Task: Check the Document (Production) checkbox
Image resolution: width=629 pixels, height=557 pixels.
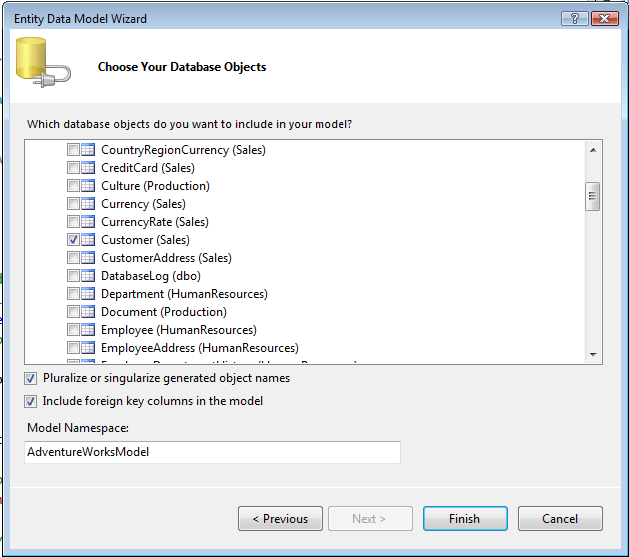Action: pyautogui.click(x=73, y=312)
